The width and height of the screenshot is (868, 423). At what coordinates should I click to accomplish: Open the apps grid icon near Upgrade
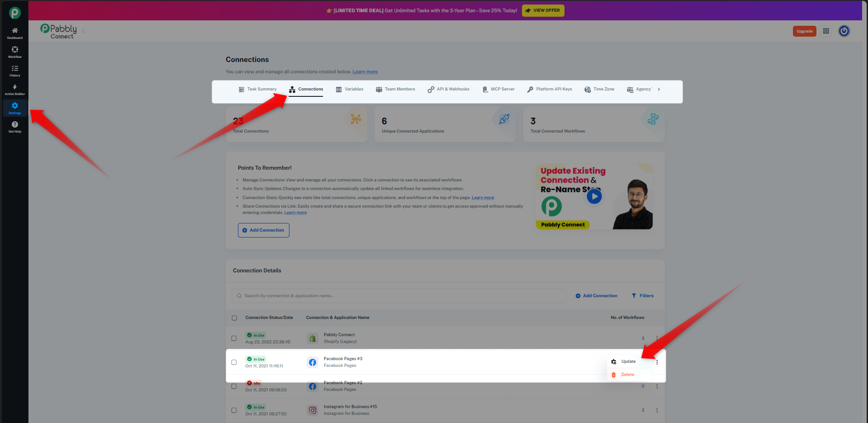tap(826, 31)
